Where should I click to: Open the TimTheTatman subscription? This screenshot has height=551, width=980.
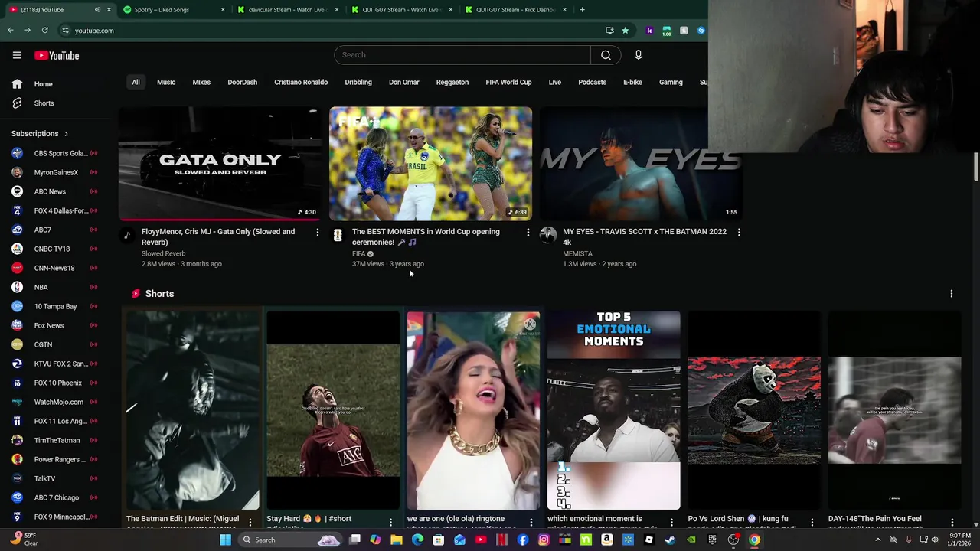[x=54, y=440]
